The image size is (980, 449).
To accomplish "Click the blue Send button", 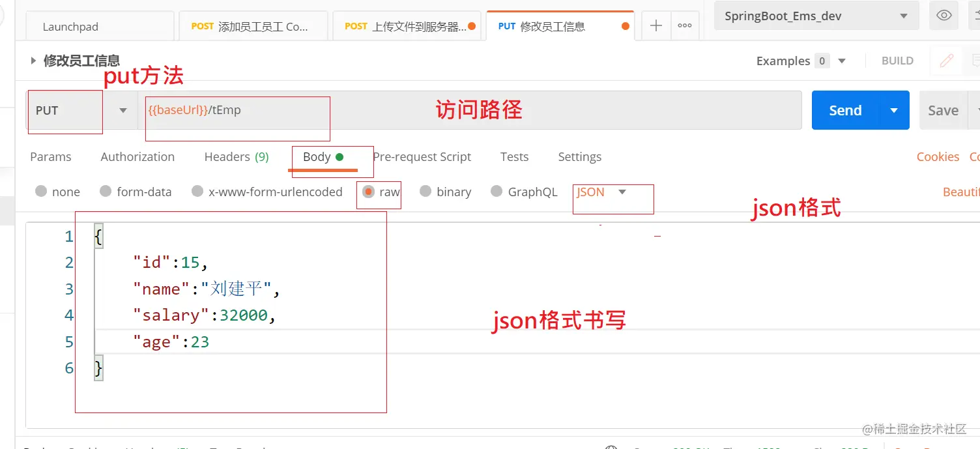I will (846, 110).
